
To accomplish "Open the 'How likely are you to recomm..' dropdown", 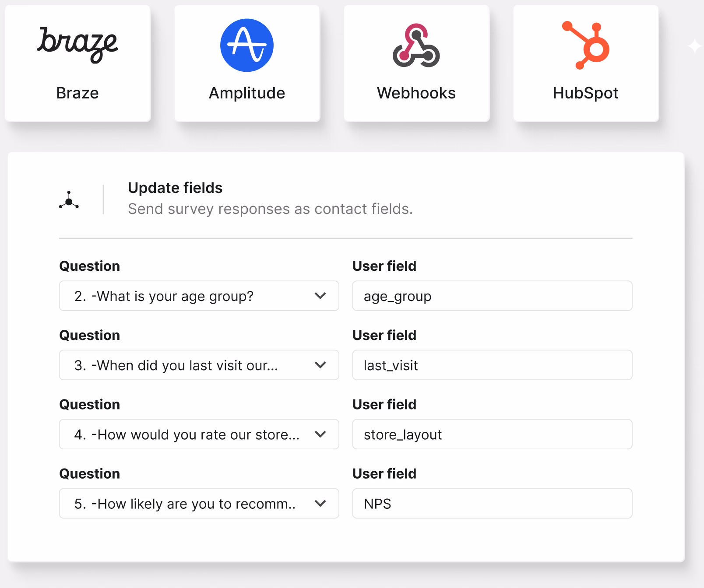I will (x=199, y=504).
